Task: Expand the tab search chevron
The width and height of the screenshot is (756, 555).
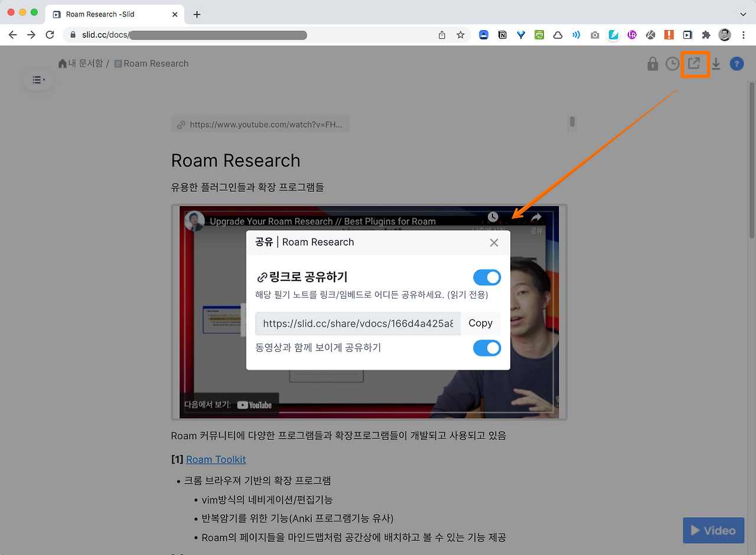Action: (743, 14)
